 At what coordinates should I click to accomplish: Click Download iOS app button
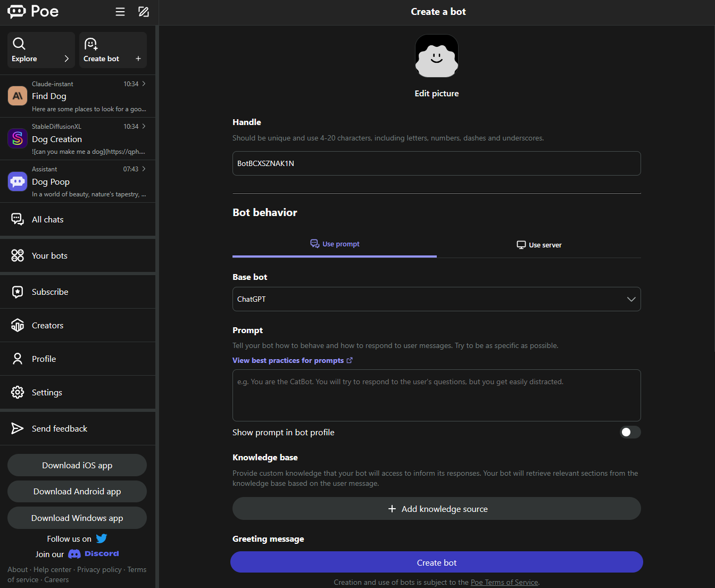click(x=77, y=465)
